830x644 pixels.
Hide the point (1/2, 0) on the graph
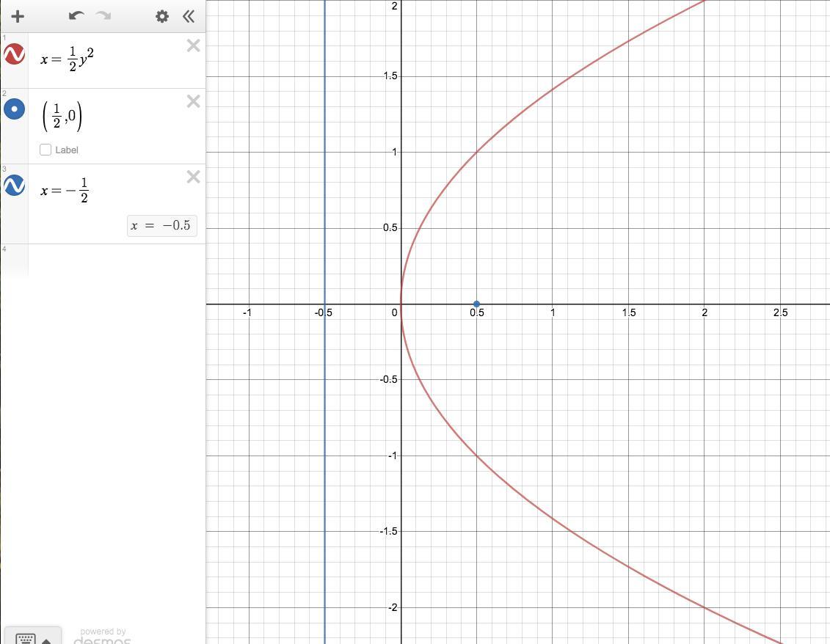(x=14, y=109)
